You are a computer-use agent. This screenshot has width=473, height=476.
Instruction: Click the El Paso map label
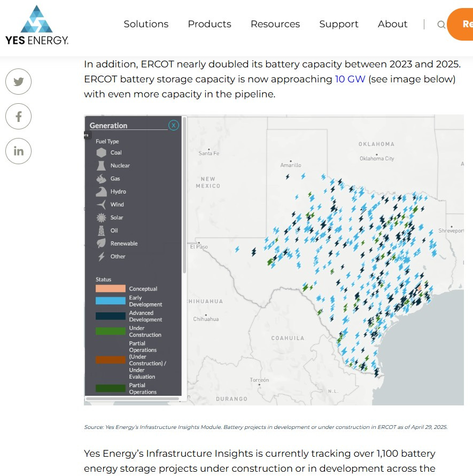click(199, 247)
